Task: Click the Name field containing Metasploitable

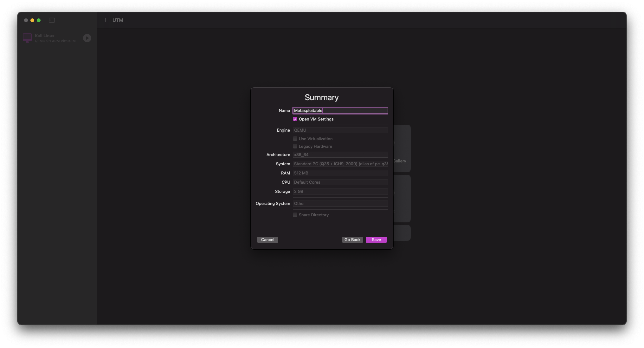Action: pos(340,111)
